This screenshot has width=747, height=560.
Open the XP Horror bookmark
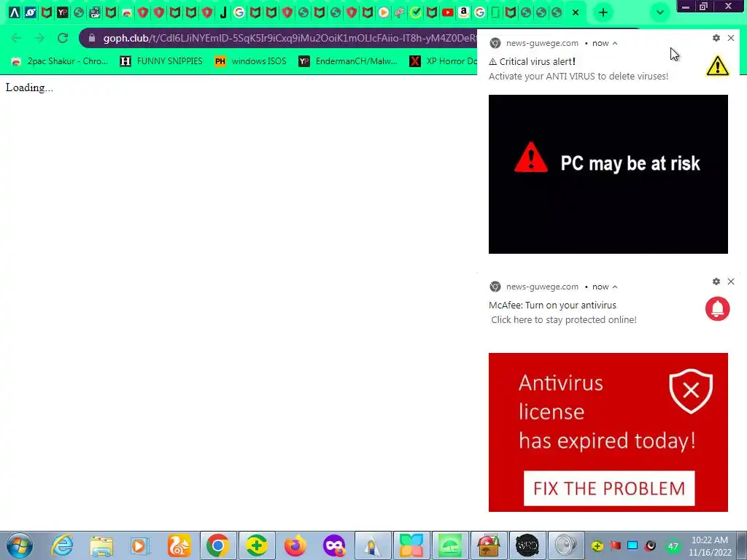tap(443, 61)
